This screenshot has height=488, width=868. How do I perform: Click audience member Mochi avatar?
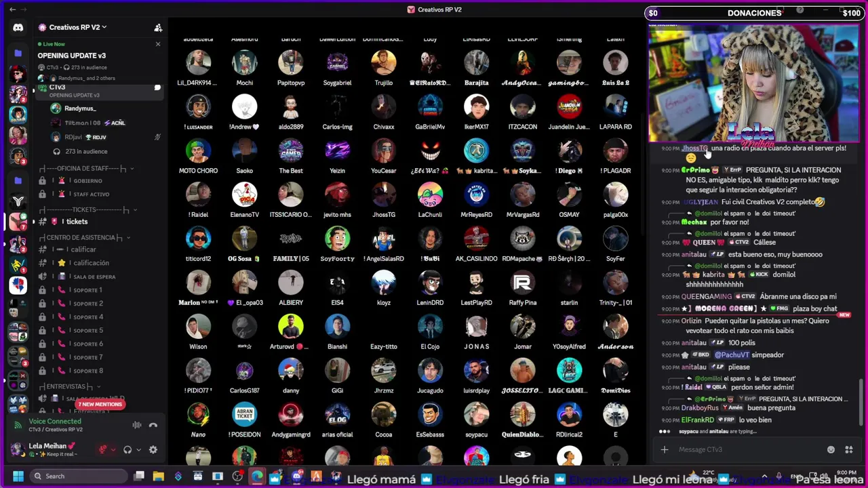pos(244,63)
